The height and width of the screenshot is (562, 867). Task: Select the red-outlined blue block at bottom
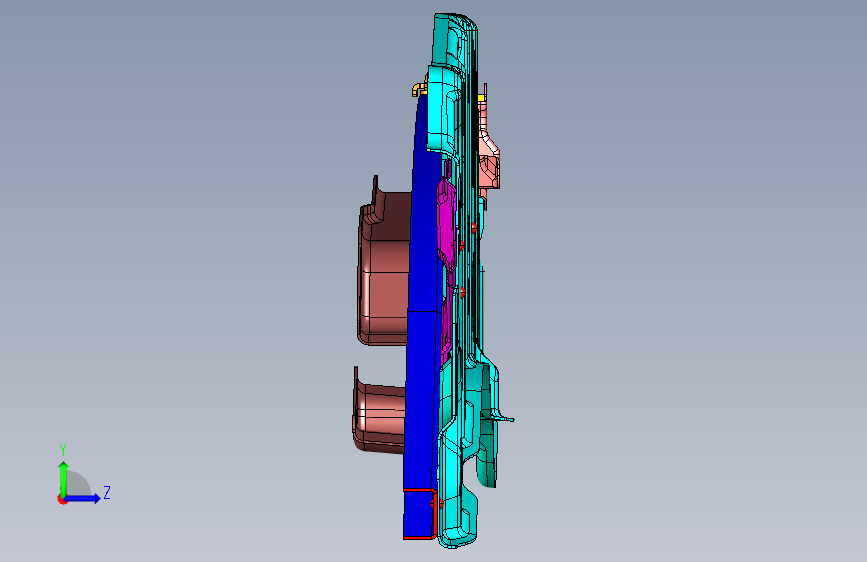[x=420, y=514]
